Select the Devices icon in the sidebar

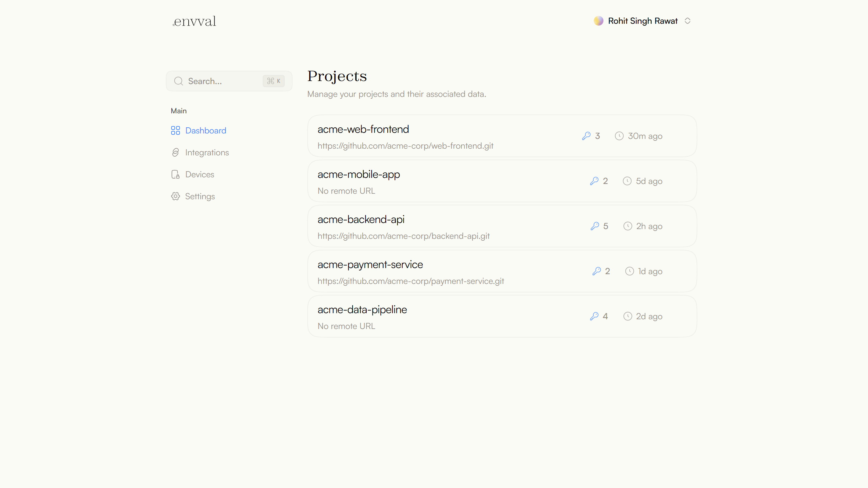175,174
